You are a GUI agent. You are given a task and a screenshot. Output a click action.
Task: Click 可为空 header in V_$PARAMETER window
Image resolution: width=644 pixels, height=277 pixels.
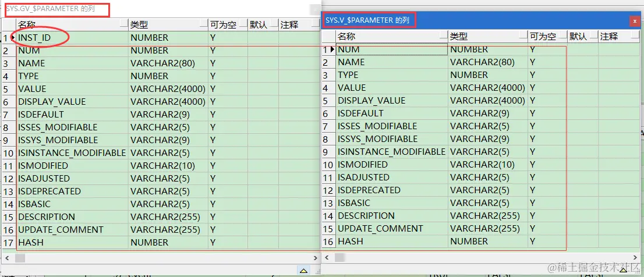547,37
